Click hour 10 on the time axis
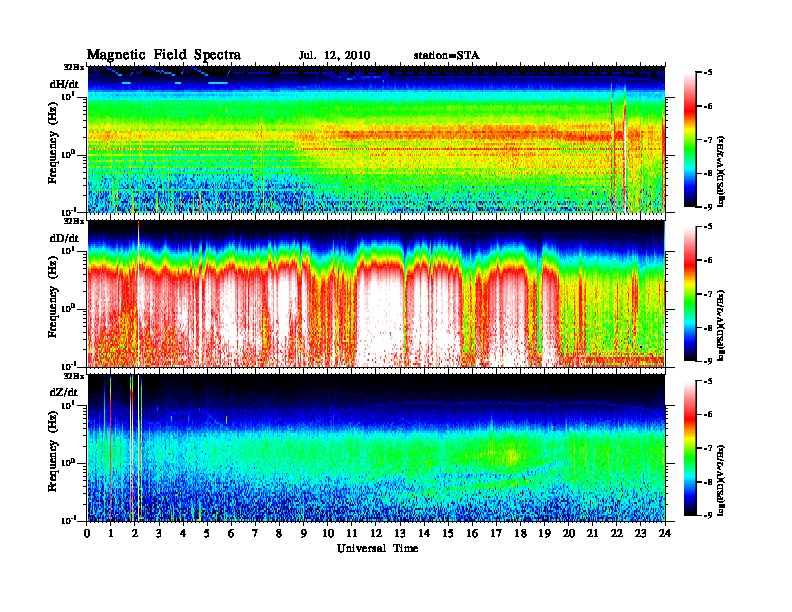Viewport: 792px width, 612px height. [x=328, y=533]
